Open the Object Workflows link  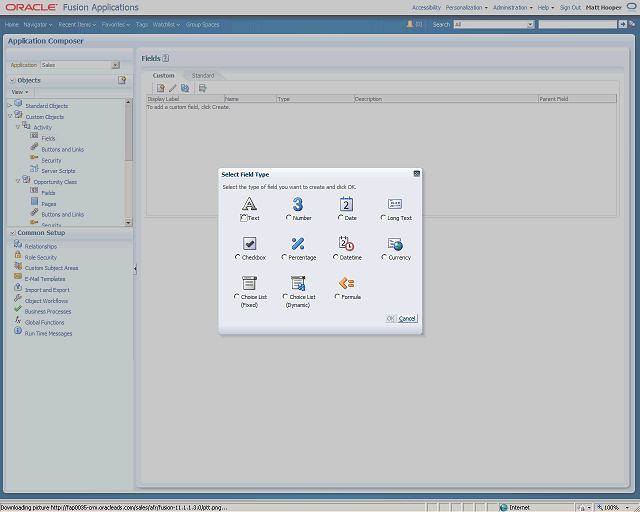(46, 301)
